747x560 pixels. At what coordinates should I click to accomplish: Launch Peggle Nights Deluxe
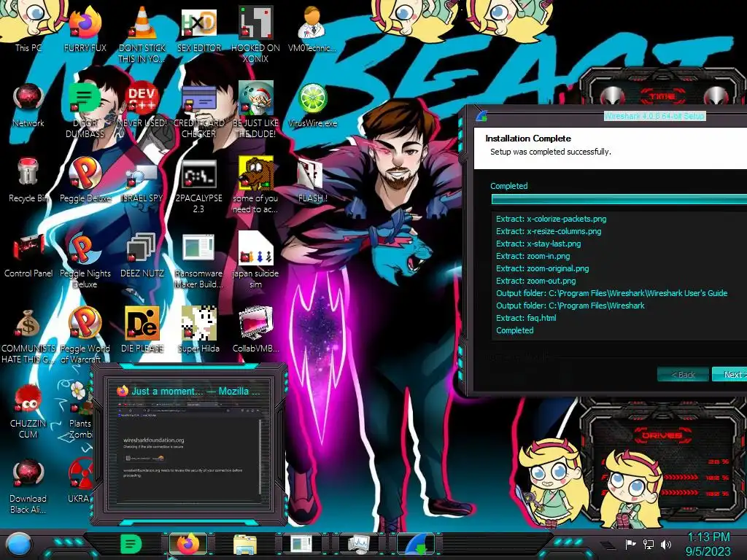[85, 260]
